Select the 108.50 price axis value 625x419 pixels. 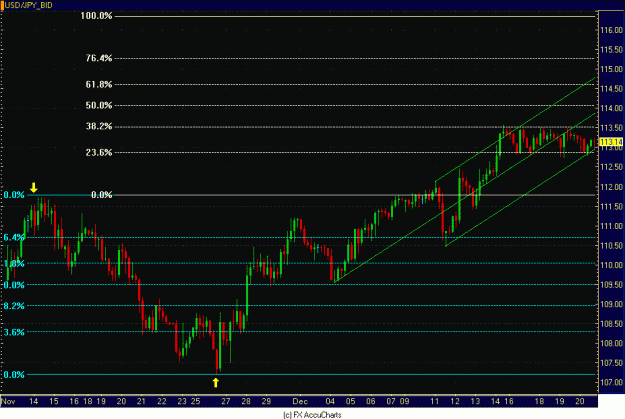611,324
